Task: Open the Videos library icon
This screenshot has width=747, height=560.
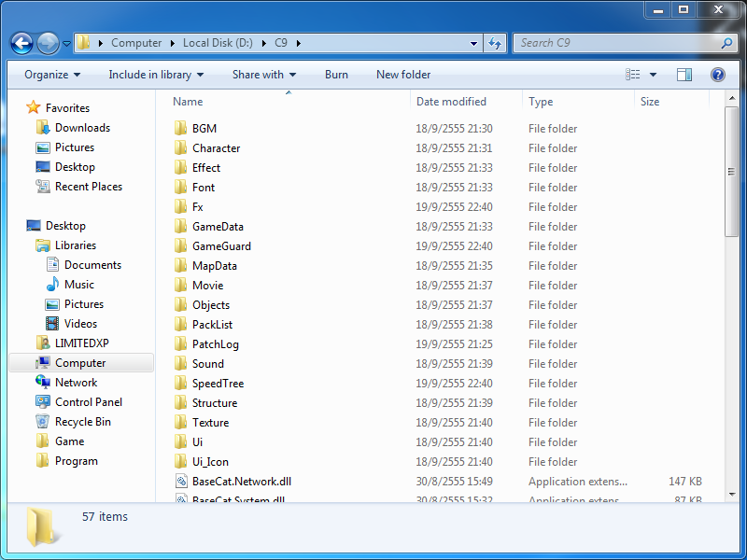Action: (52, 323)
